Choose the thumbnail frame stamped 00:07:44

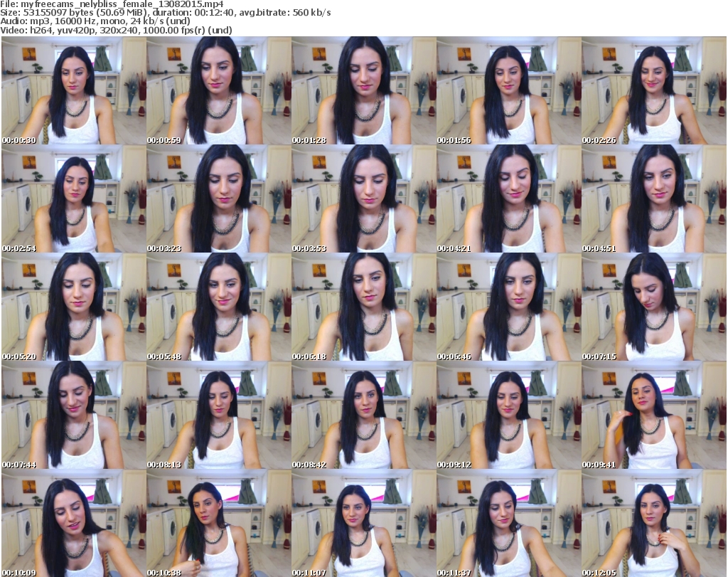pyautogui.click(x=74, y=415)
